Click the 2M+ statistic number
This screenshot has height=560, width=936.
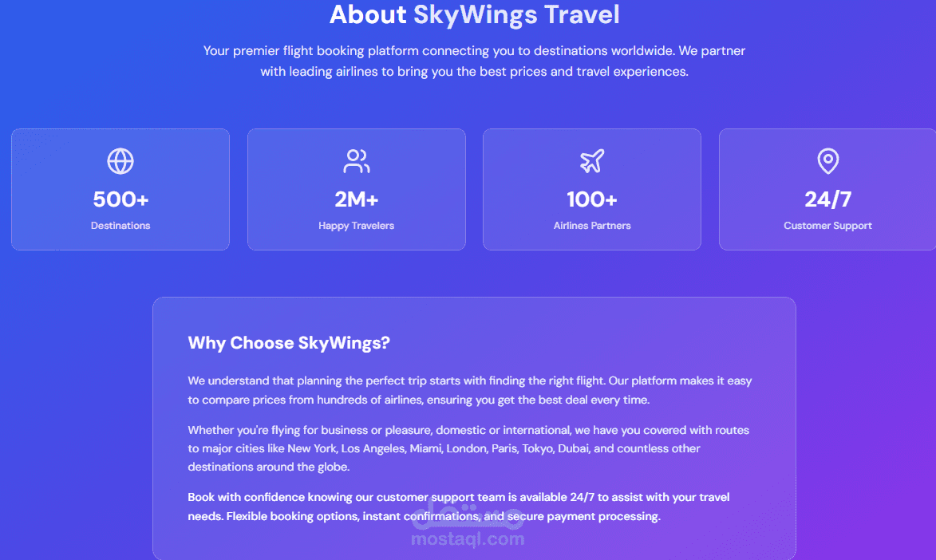(x=356, y=199)
